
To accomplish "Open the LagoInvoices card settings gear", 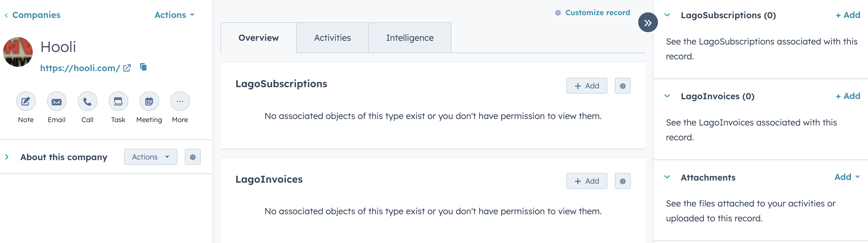I will pyautogui.click(x=622, y=181).
